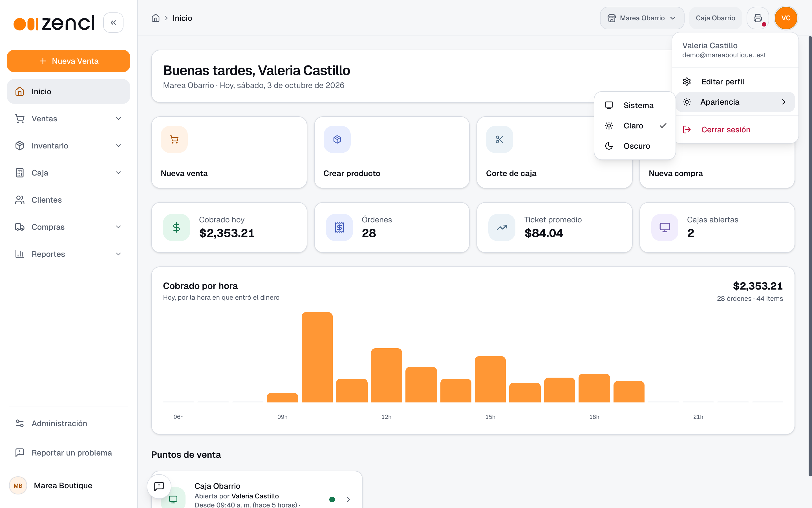Click the zenci logo
Viewport: 812px width, 508px height.
click(54, 23)
